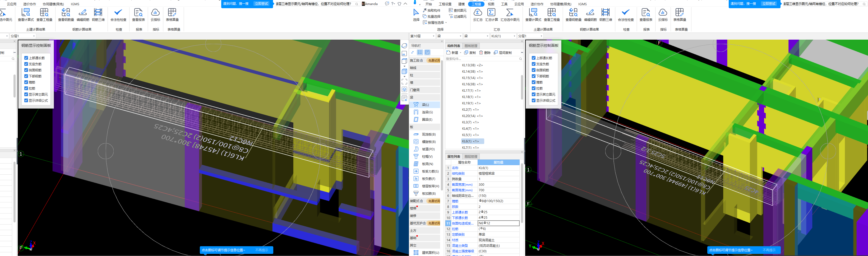
Task: Expand the 门窗洞 category in navigation bar
Action: click(424, 90)
